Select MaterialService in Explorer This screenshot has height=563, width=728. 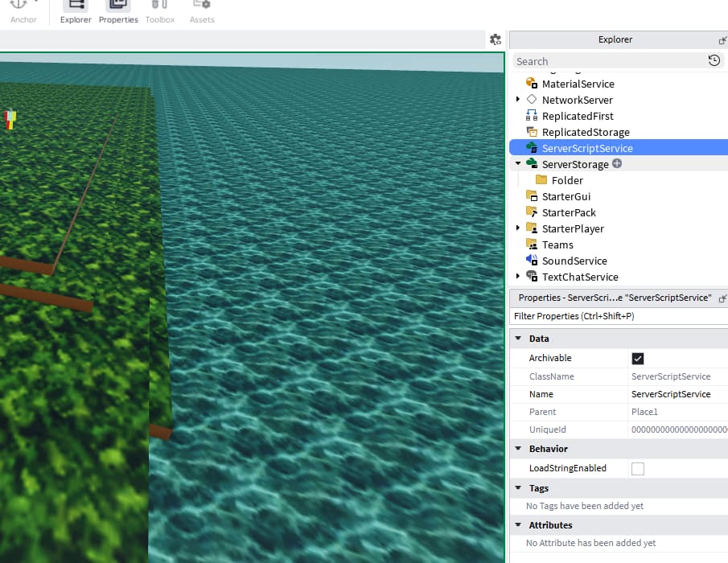pyautogui.click(x=578, y=84)
